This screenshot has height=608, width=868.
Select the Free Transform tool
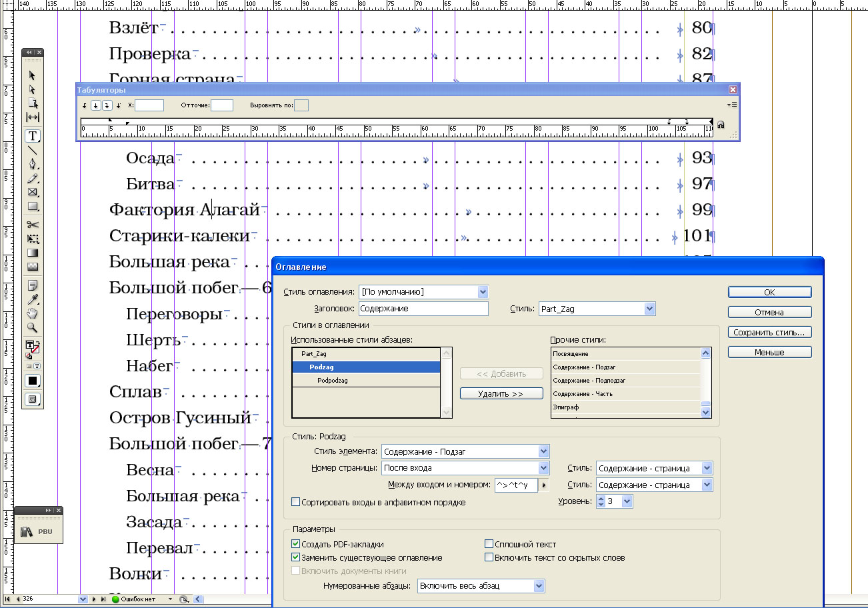pos(32,239)
